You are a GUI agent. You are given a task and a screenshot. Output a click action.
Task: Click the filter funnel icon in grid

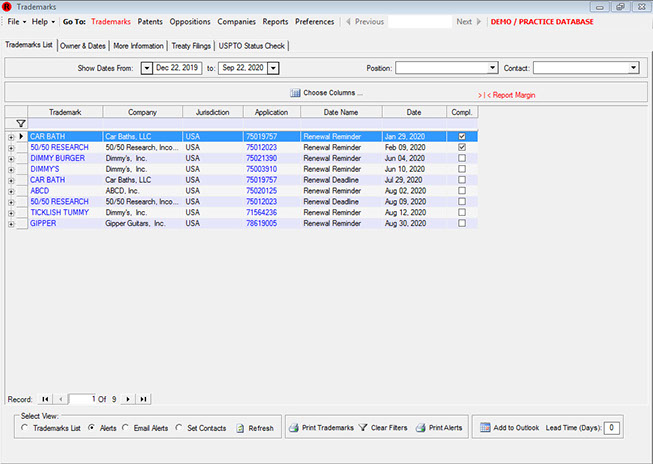[20, 124]
